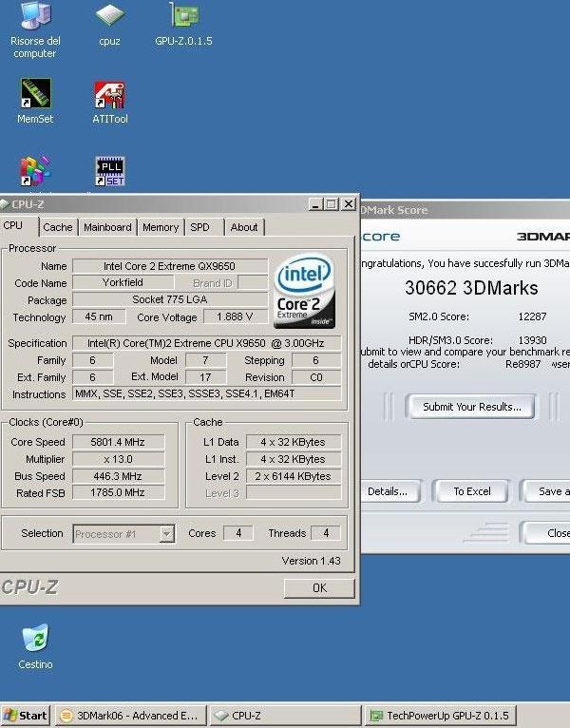Click Technology value 45 nm
Image resolution: width=570 pixels, height=728 pixels.
(99, 316)
